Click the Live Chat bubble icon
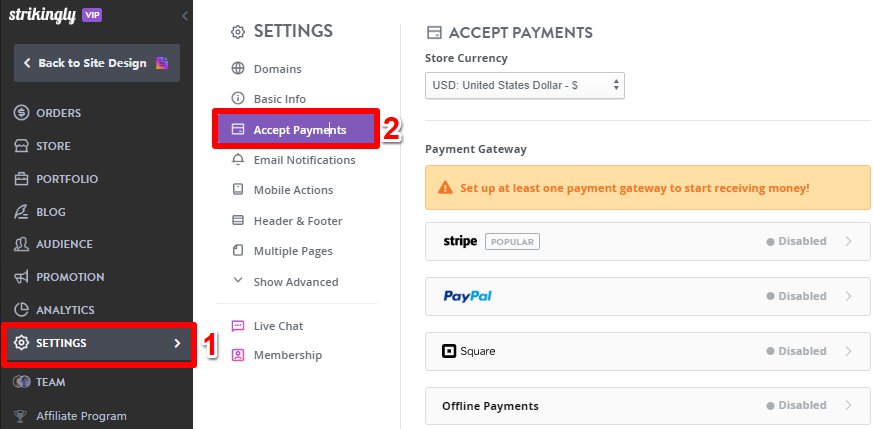The image size is (873, 429). tap(238, 326)
